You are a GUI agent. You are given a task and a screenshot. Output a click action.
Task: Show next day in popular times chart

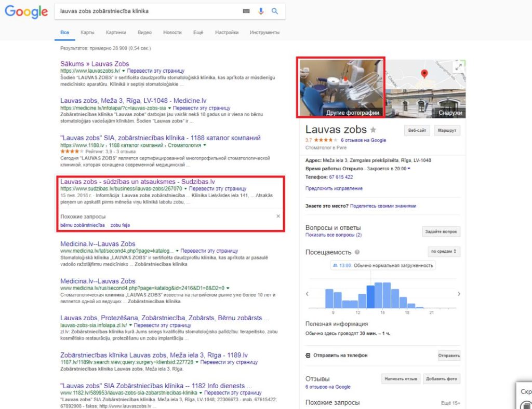[458, 294]
